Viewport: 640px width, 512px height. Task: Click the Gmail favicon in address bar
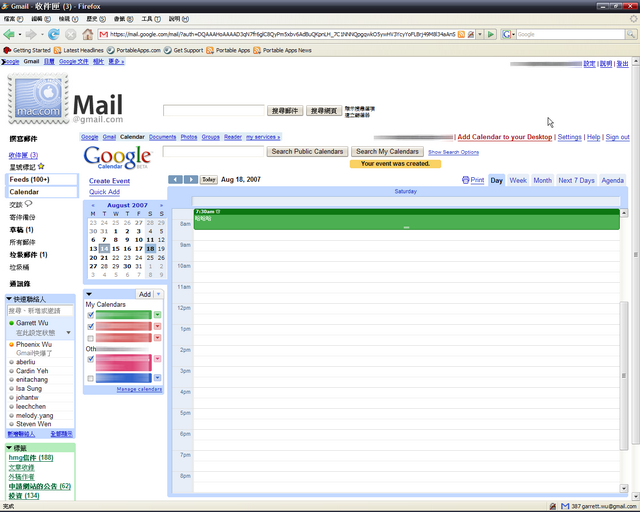click(x=104, y=34)
